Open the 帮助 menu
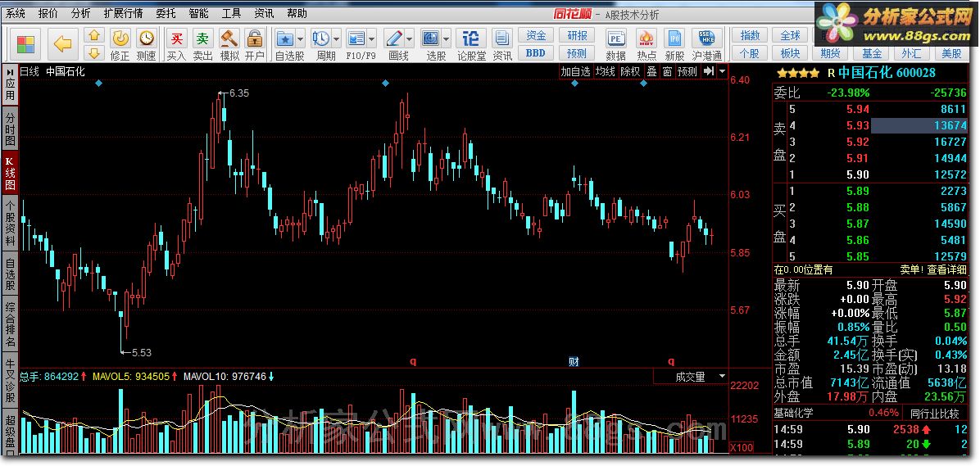Screen dimensions: 980x466 (297, 13)
